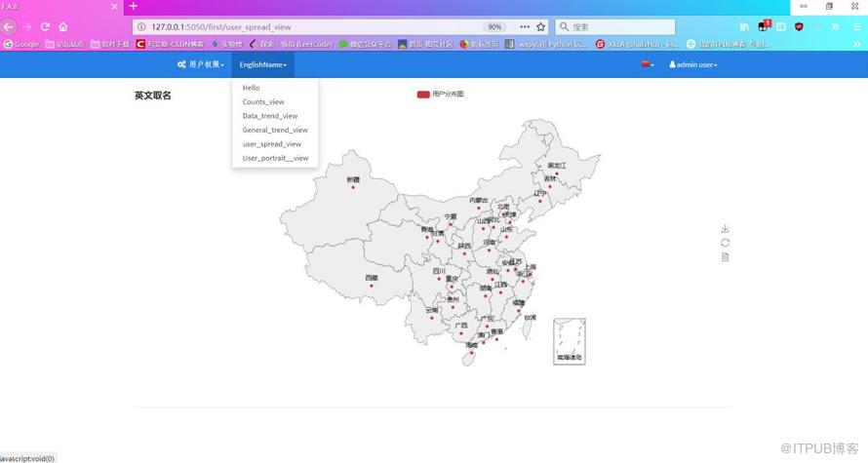Screen dimensions: 868x463
Task: Select Counts_view from the menu
Action: (263, 101)
